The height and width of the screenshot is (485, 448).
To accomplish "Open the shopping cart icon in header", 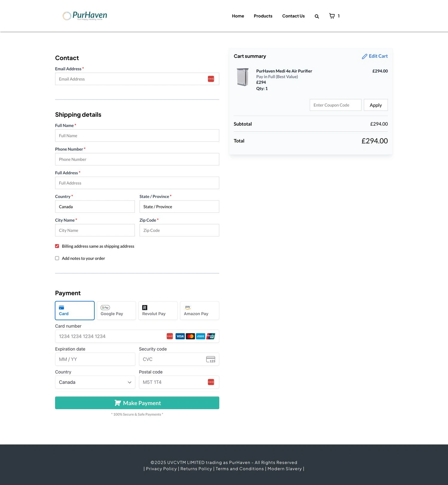I will (332, 16).
